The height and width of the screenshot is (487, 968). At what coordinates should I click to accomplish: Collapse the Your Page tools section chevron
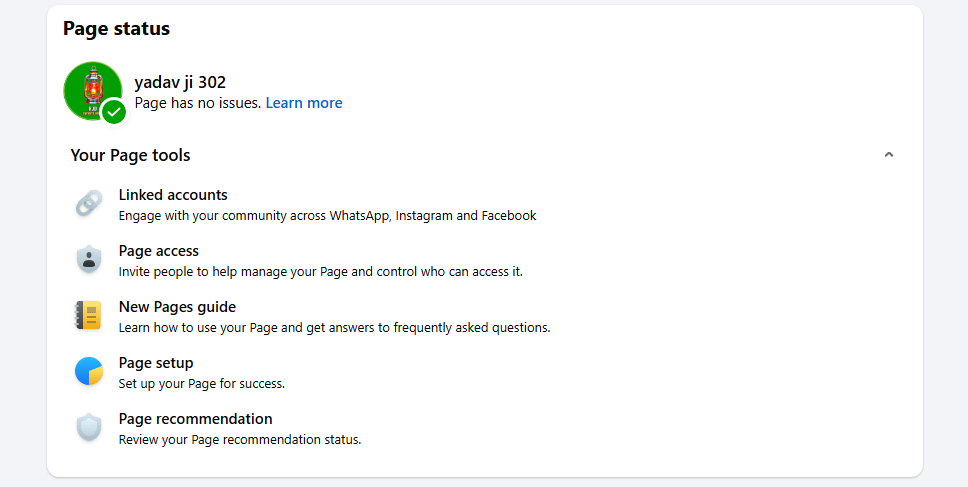888,155
